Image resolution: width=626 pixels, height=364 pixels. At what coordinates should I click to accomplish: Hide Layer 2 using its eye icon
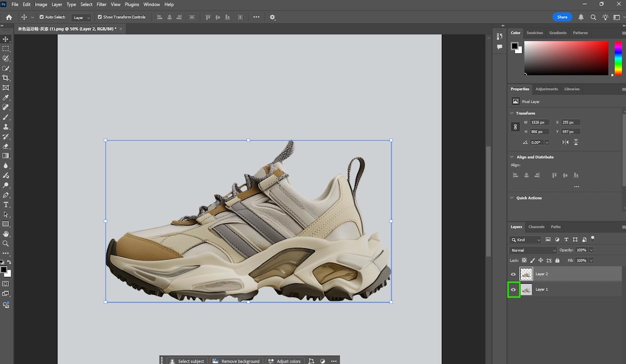(x=513, y=274)
